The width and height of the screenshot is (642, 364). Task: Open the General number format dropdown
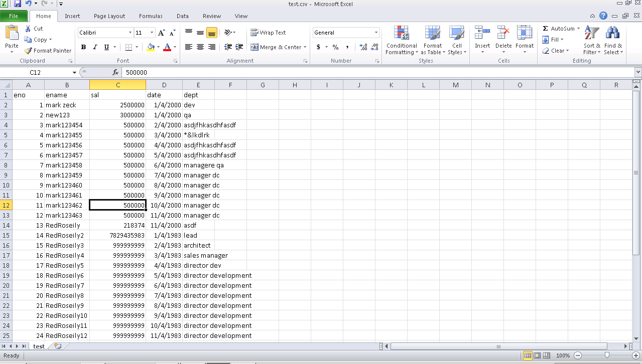pos(376,33)
